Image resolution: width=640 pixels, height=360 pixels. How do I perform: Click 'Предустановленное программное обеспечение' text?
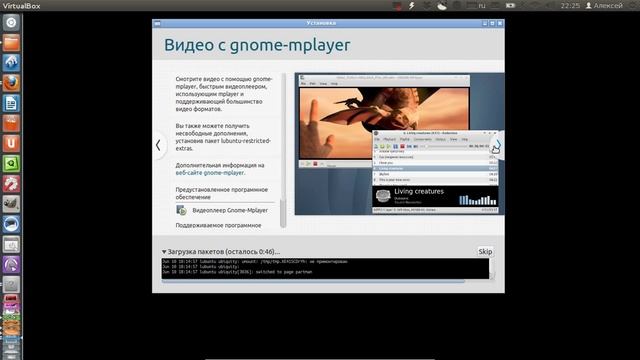point(222,193)
